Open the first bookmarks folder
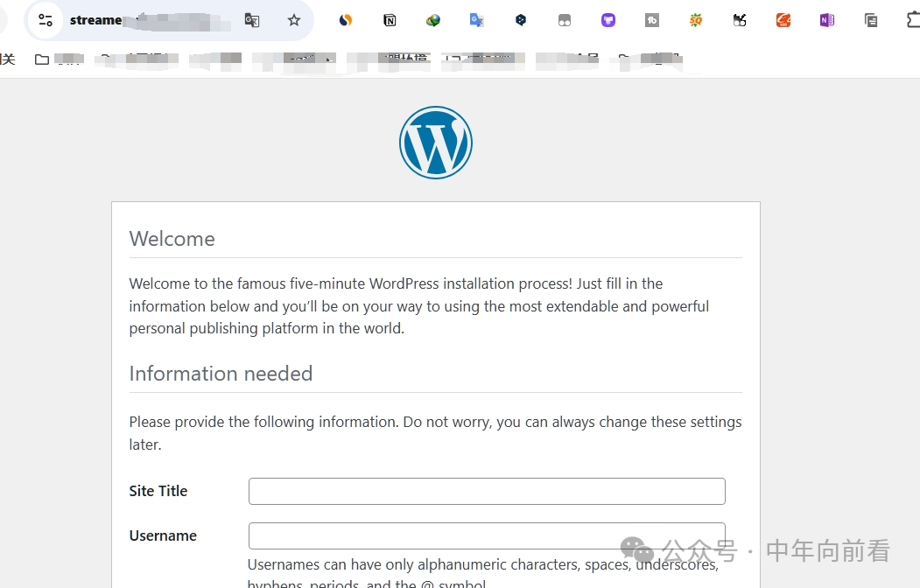The height and width of the screenshot is (588, 920). pos(60,59)
